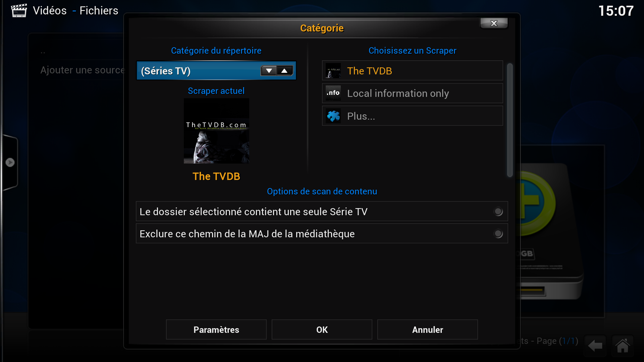644x362 pixels.
Task: Click the scraper list scrollbar
Action: 510,120
